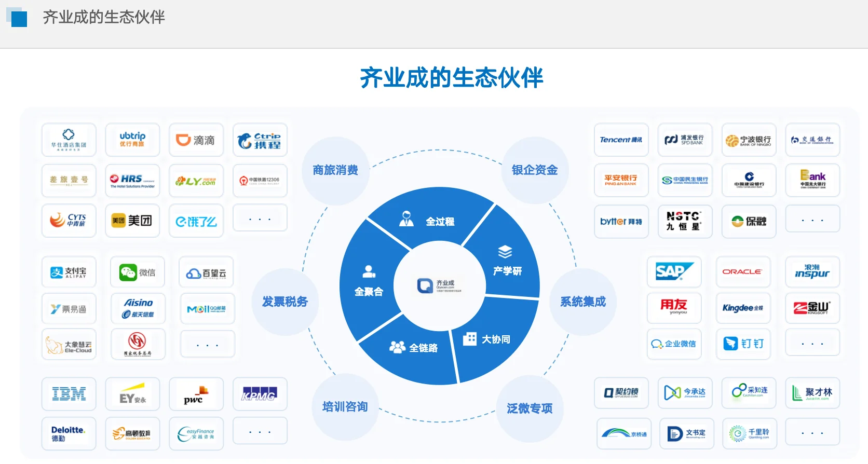Viewport: 868px width, 464px height.
Task: Click the 发票税务 category bubble
Action: [x=285, y=302]
